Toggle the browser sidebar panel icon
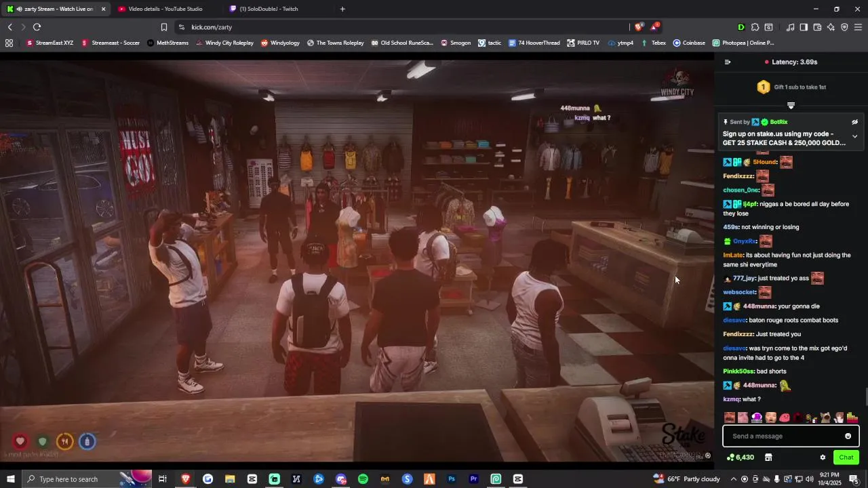868x488 pixels. 804,27
